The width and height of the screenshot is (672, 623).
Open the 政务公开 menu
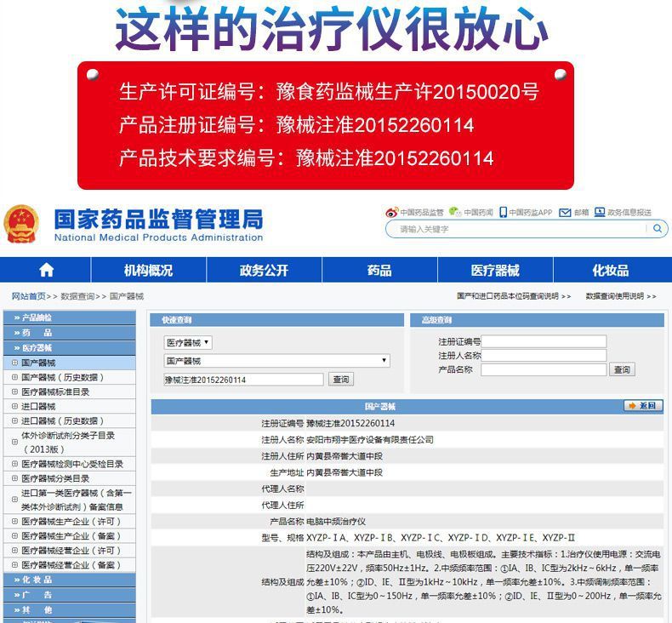264,270
